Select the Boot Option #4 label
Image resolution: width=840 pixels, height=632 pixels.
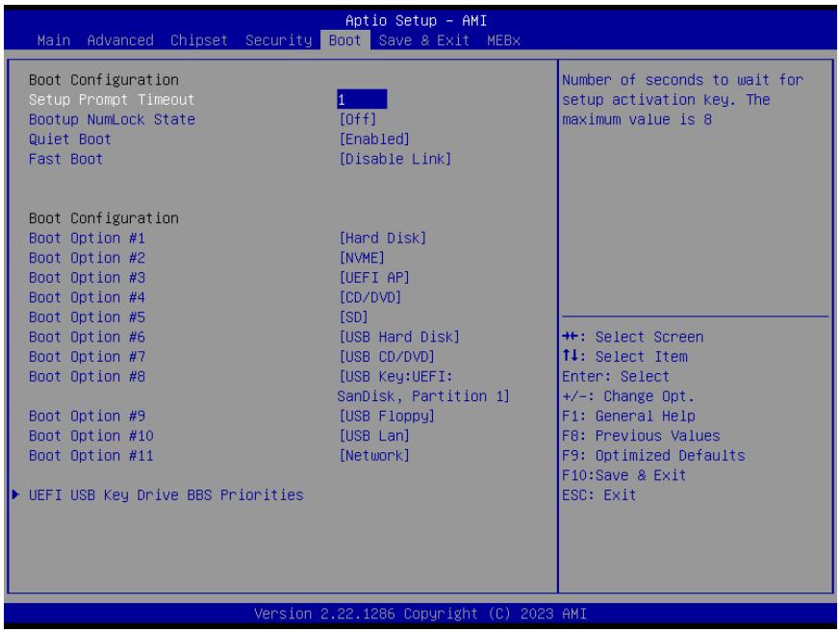[x=87, y=297]
